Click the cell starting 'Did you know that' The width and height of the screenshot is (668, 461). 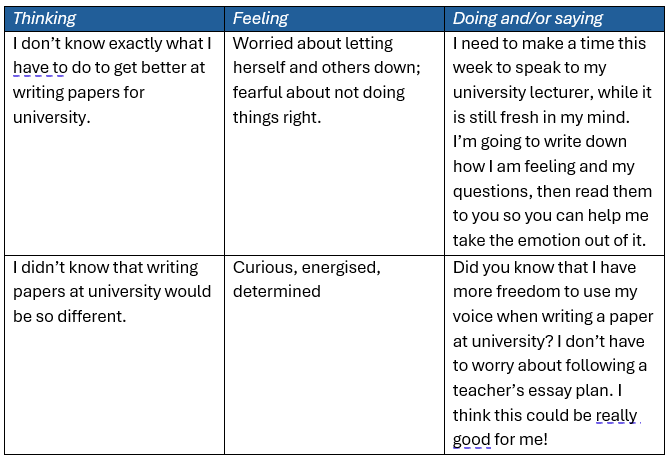pyautogui.click(x=554, y=355)
